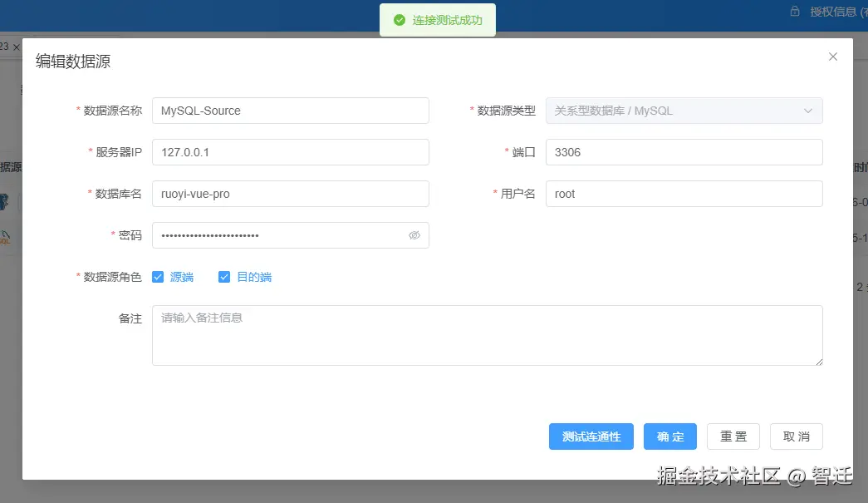868x503 pixels.
Task: Click the green success check icon
Action: (x=400, y=21)
